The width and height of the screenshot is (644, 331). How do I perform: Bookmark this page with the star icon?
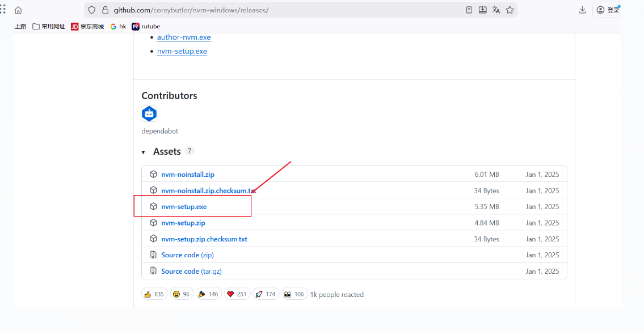tap(510, 10)
